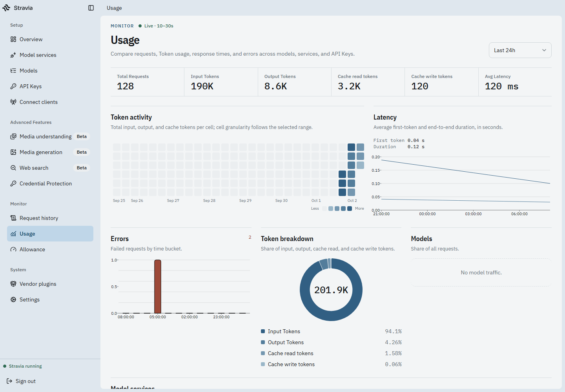Click the Beta badge beside Web search
This screenshot has height=392, width=565.
point(82,168)
